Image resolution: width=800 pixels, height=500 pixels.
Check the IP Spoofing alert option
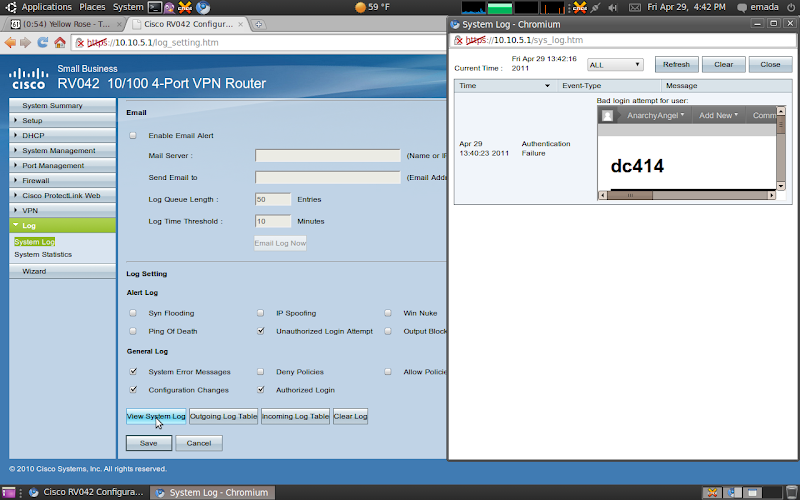coord(261,313)
